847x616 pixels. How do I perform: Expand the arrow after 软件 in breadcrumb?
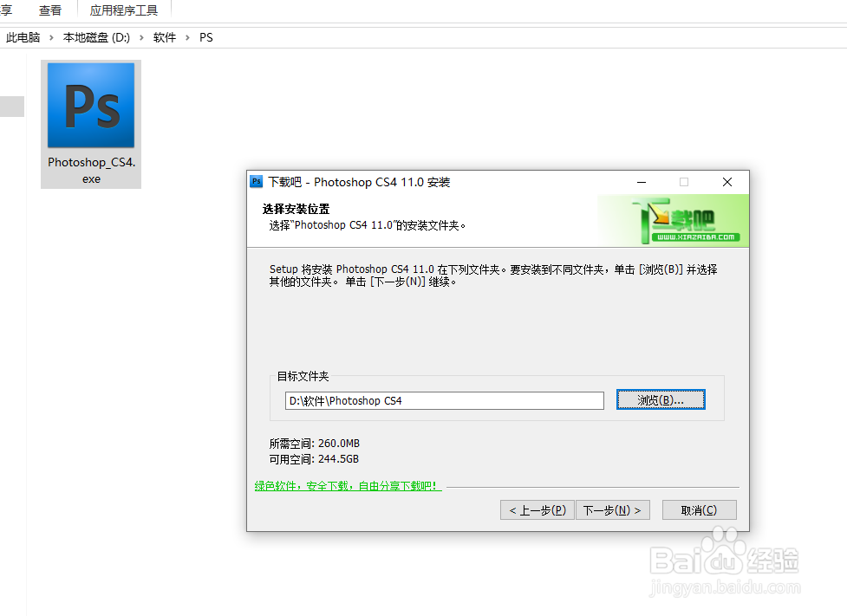coord(186,37)
